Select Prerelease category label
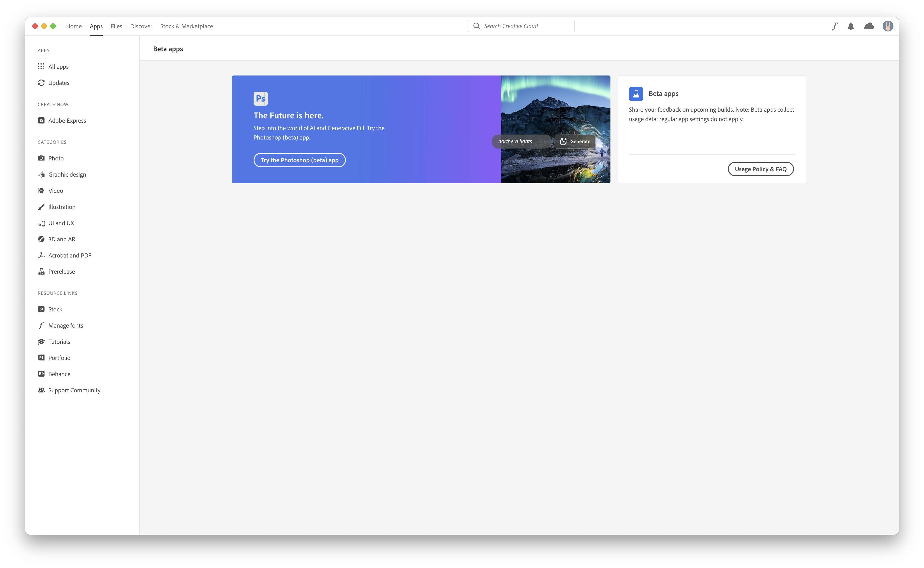Screen dimensions: 924x568 (x=62, y=272)
